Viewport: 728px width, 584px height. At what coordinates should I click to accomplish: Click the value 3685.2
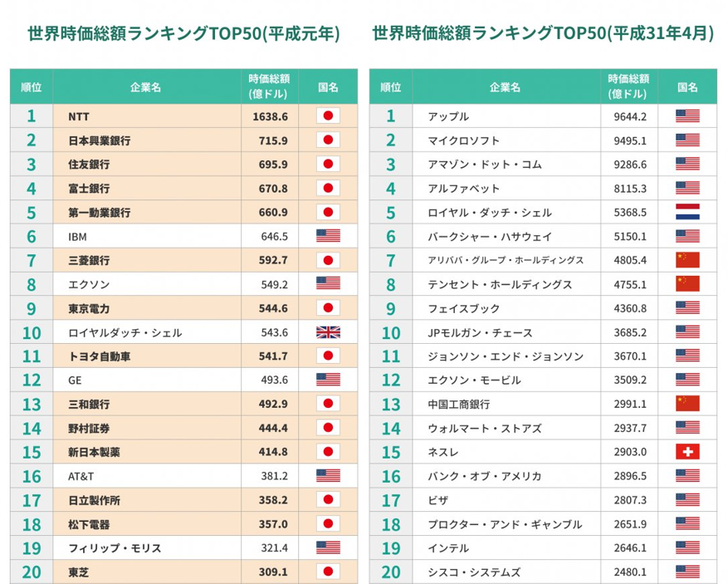click(x=630, y=332)
